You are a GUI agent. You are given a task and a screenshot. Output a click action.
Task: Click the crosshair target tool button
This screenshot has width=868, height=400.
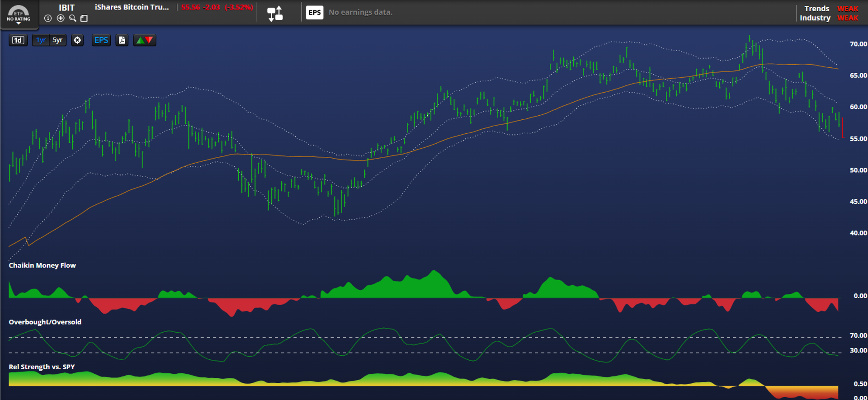(x=77, y=40)
